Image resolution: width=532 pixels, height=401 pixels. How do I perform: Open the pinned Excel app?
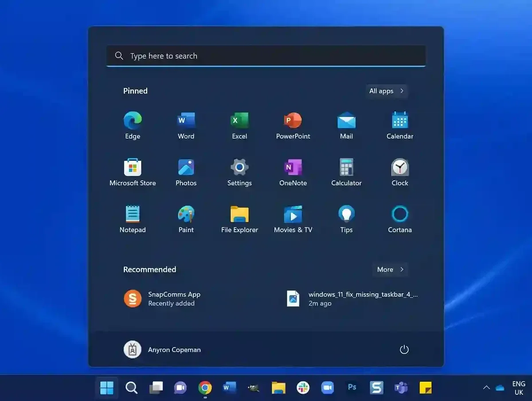(x=239, y=126)
